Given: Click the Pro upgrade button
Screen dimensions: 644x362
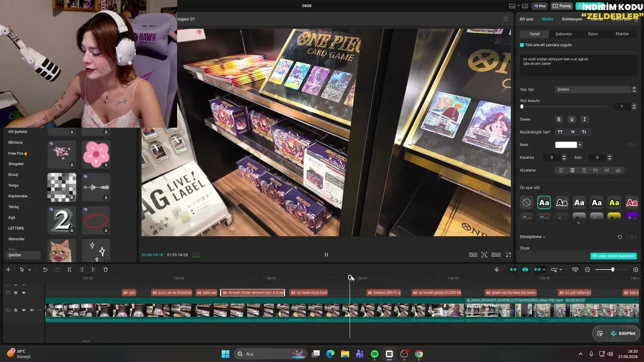Looking at the screenshot, I should coord(540,6).
